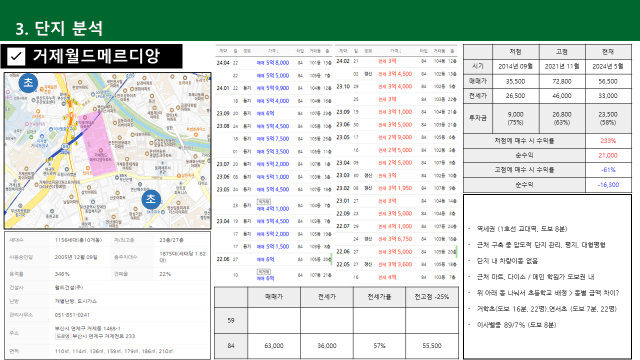Click the 전세 3억 4,500 price

click(x=395, y=74)
